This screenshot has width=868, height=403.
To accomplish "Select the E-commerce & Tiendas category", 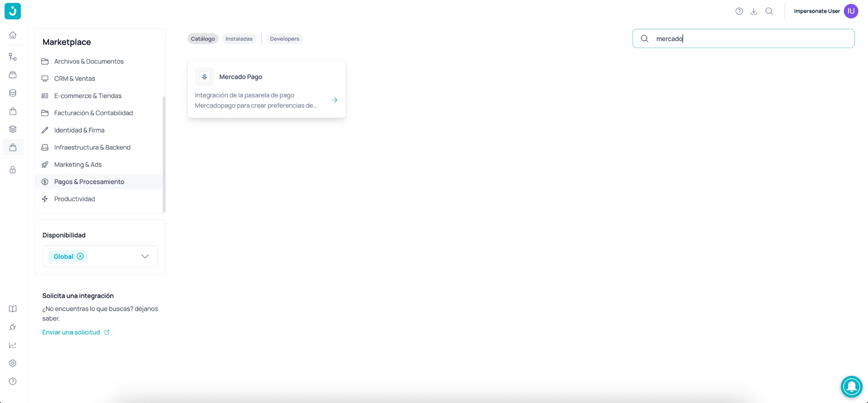I will [99, 96].
